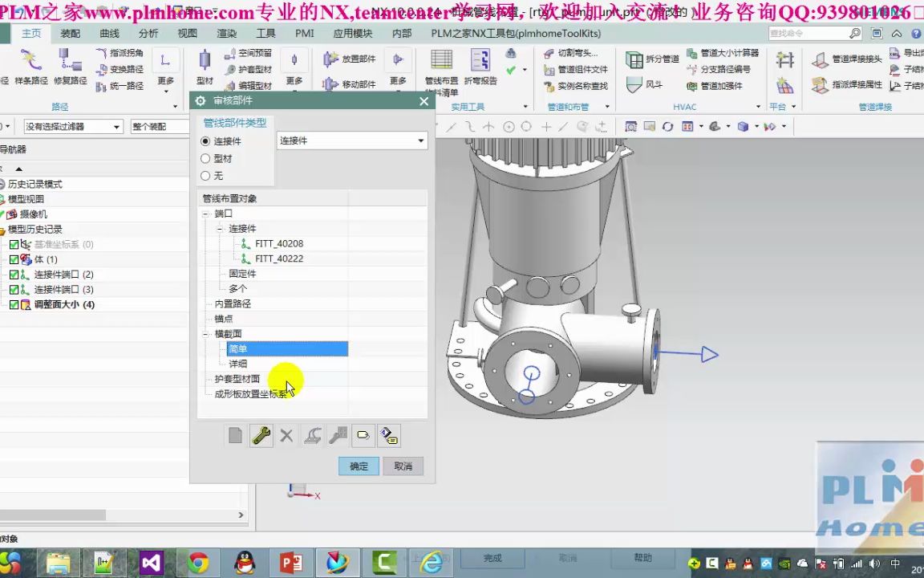
Task: Click the yellow tag icon in dialog
Action: coord(363,436)
